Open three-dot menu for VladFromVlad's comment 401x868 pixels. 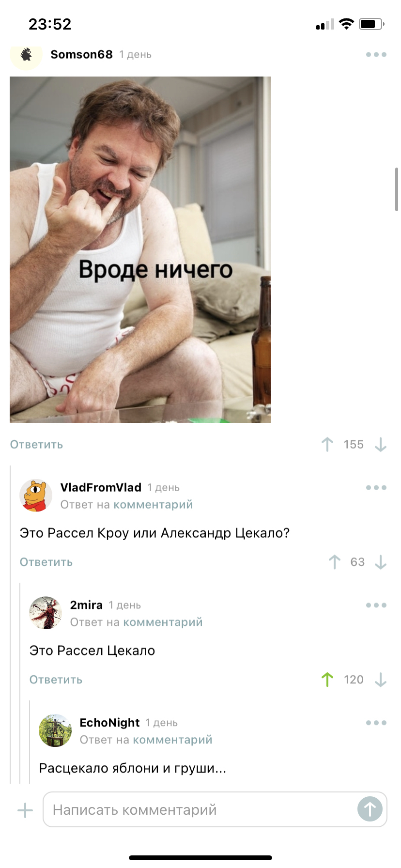click(376, 488)
